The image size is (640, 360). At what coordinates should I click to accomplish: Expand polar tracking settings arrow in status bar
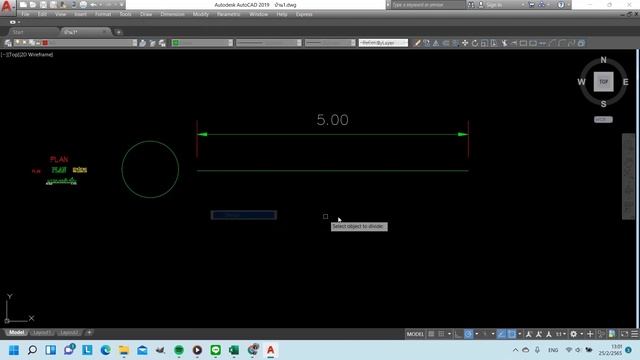(x=476, y=334)
